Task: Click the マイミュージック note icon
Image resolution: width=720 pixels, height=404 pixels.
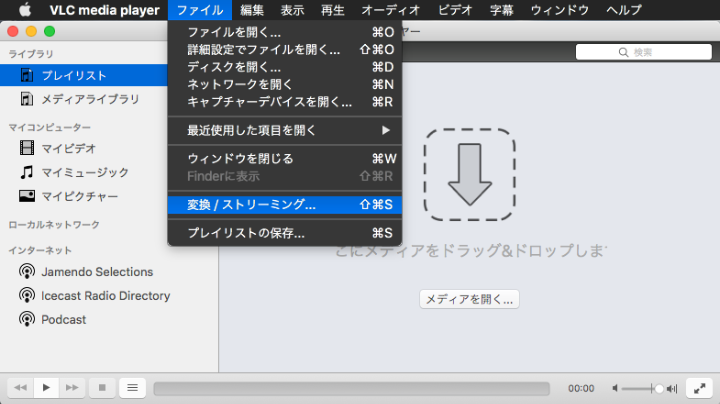Action: [x=27, y=172]
